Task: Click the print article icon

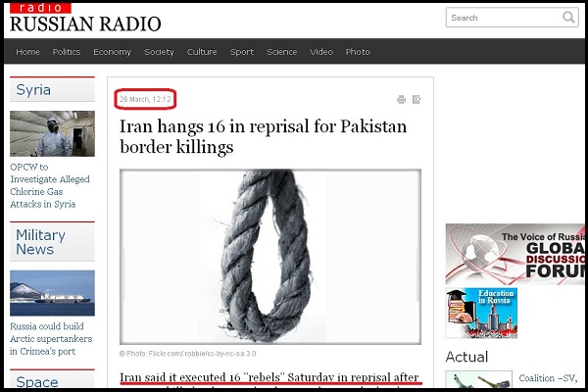Action: tap(401, 99)
